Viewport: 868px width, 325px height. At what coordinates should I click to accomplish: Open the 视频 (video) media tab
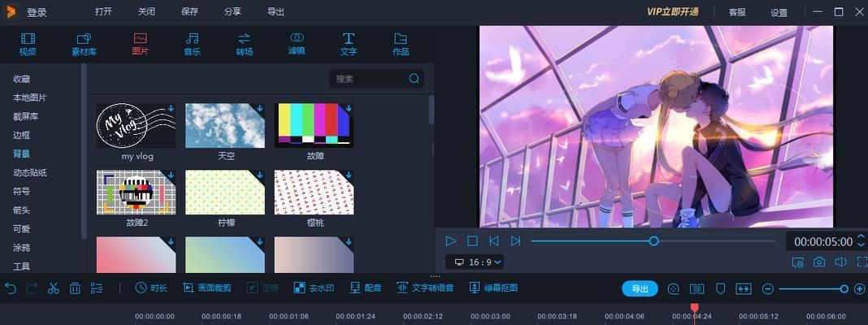click(x=28, y=45)
